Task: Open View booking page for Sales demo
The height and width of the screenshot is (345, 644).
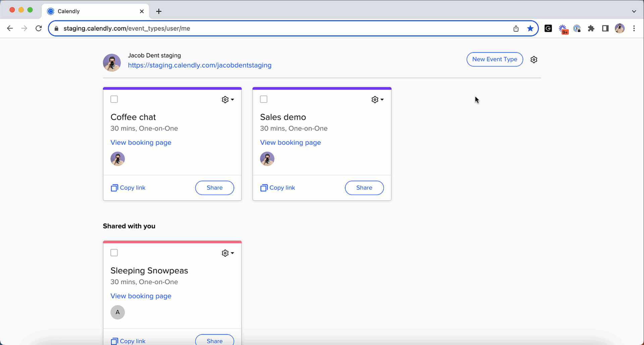Action: point(290,142)
